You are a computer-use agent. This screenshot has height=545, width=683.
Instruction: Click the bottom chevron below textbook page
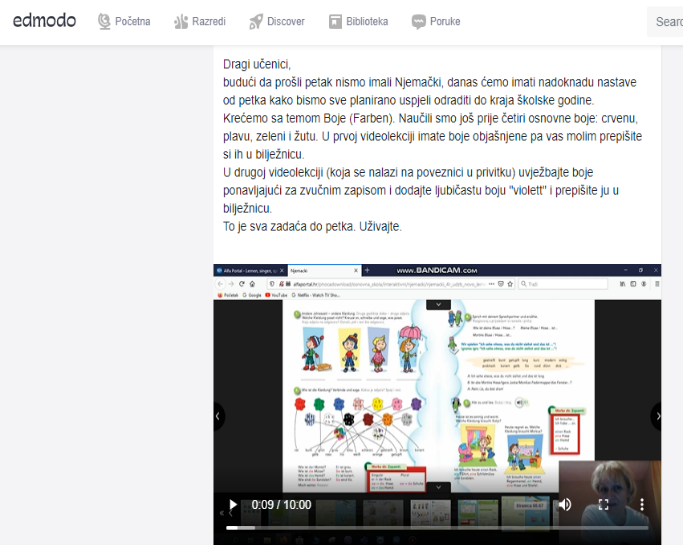pos(438,487)
